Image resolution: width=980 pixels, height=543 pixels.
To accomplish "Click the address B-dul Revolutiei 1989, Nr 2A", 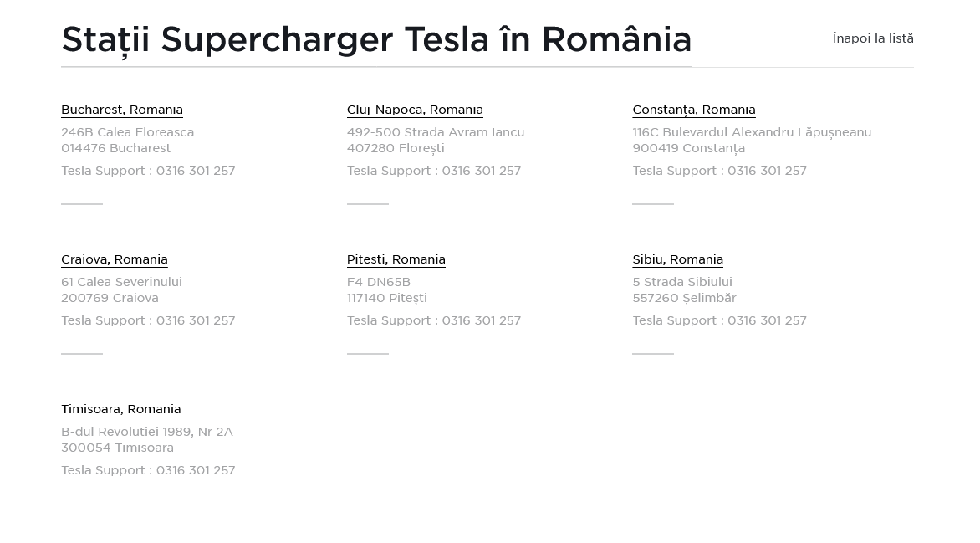I will [147, 432].
